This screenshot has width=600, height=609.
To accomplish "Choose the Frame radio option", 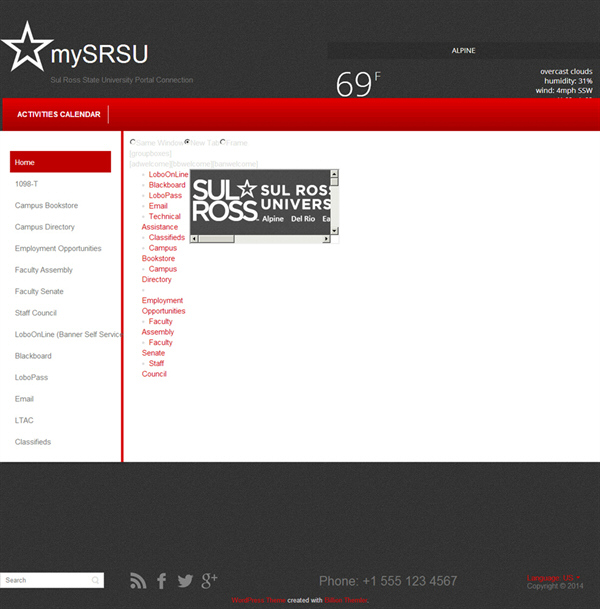I will (223, 143).
